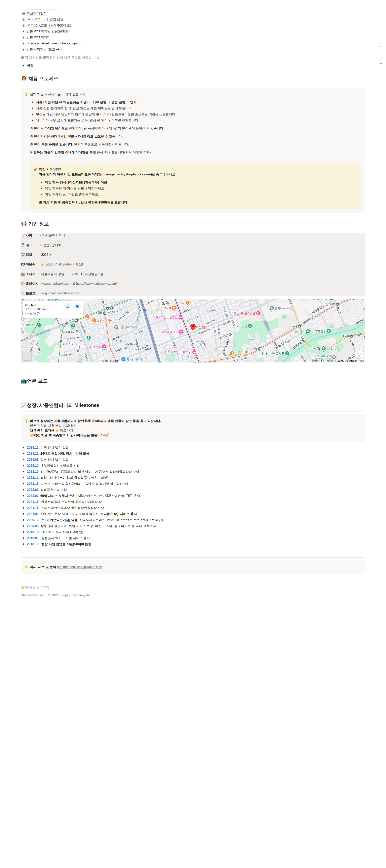386x868 pixels.
Task: Click the 신라스테이 서초 hotel marker
Action: coord(181,332)
